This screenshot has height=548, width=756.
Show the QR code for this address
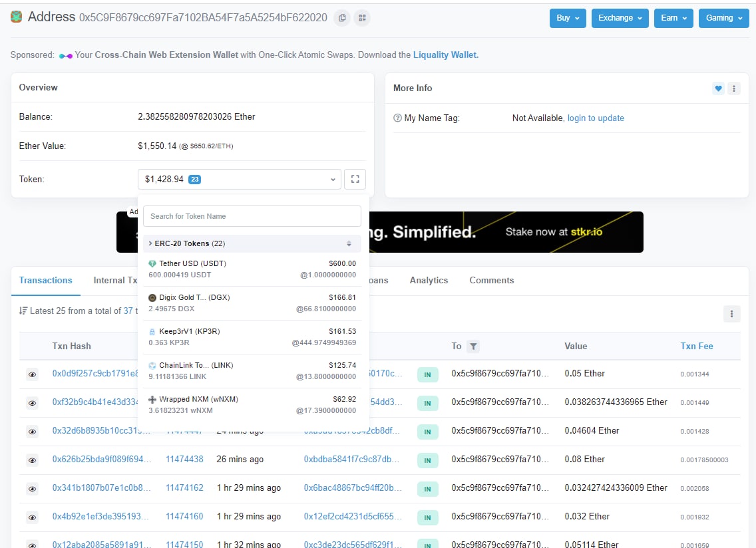click(x=362, y=18)
